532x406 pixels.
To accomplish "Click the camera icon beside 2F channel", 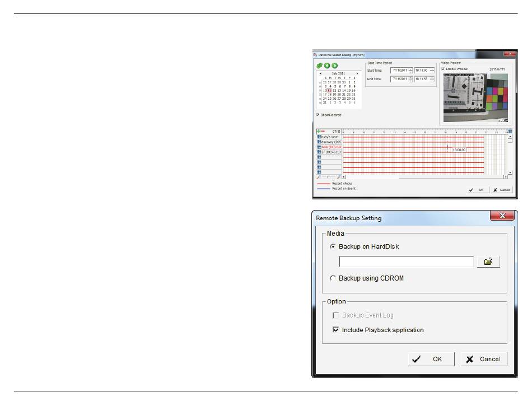I will point(319,152).
